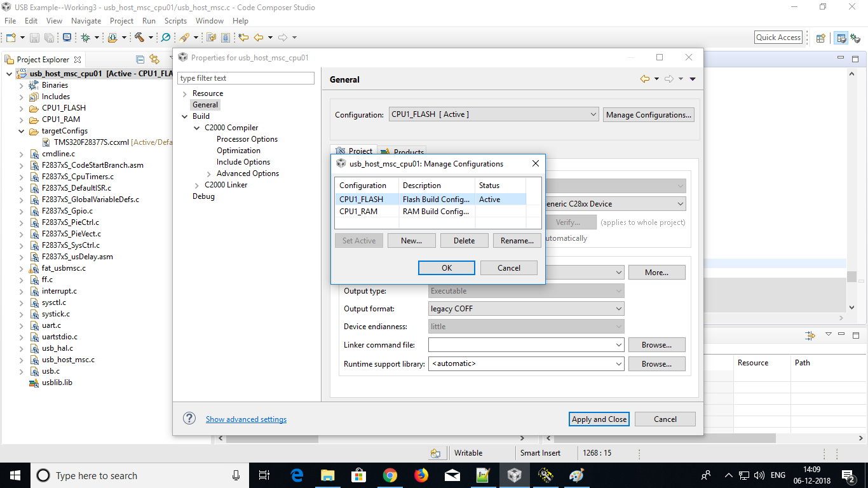The image size is (868, 488).
Task: Click the Open Perspective icon
Action: coord(820,37)
